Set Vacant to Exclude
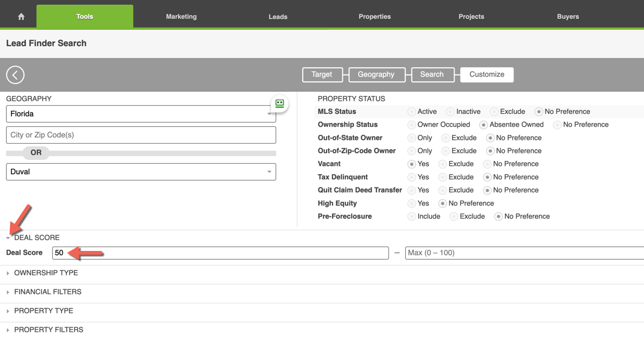Viewport: 644px width, 342px height. click(442, 164)
